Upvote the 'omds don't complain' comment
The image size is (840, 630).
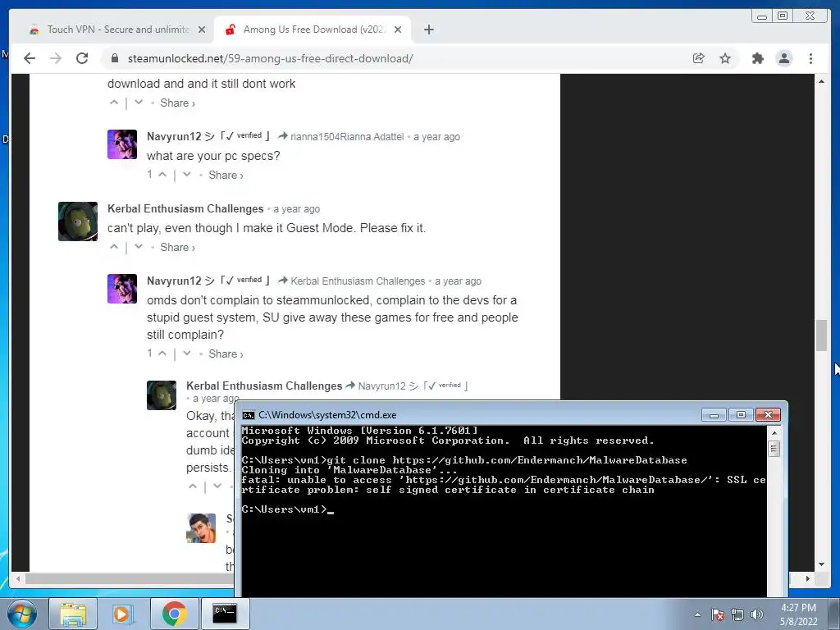(162, 353)
